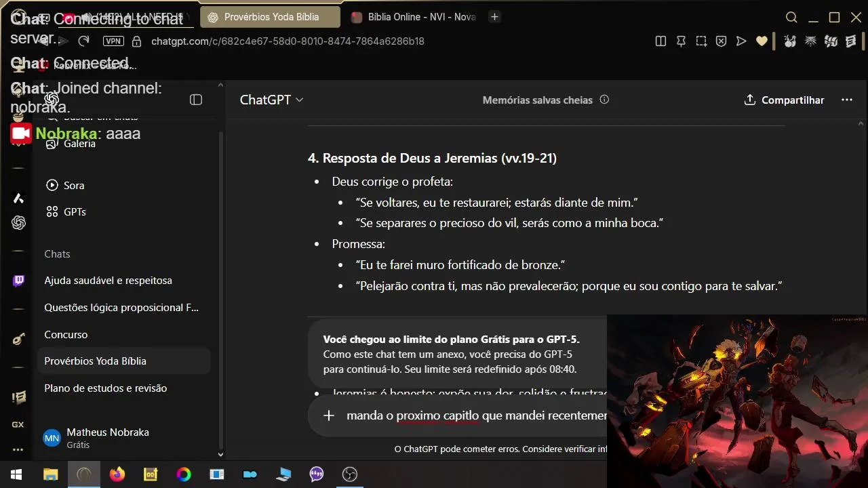This screenshot has width=868, height=488.
Task: Click the Memórias salvas cheias notice
Action: (x=537, y=100)
